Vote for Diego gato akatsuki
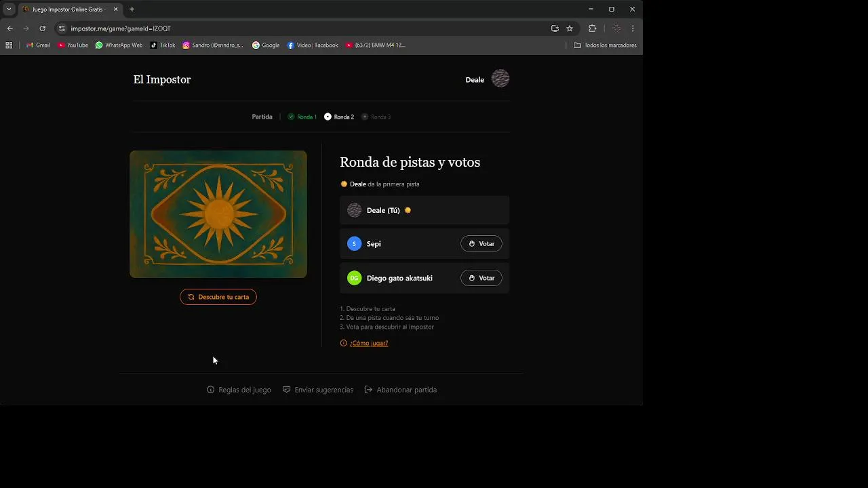 coord(481,278)
